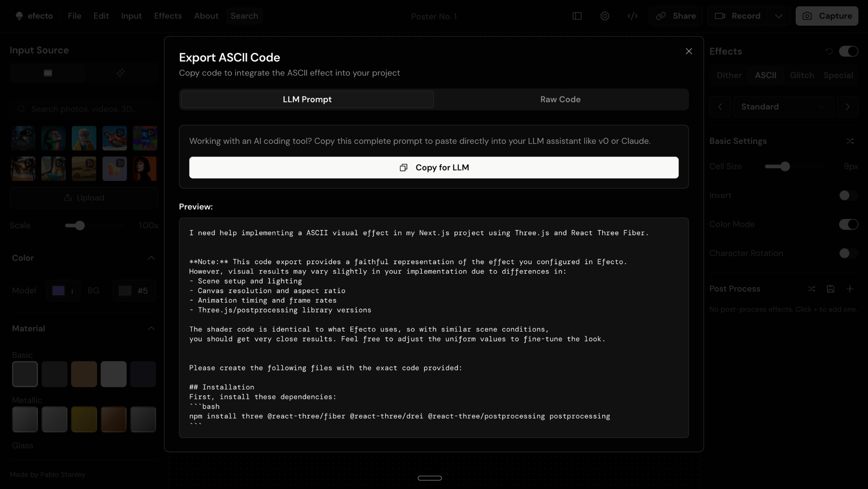Add a post-process effect with plus icon

(850, 289)
